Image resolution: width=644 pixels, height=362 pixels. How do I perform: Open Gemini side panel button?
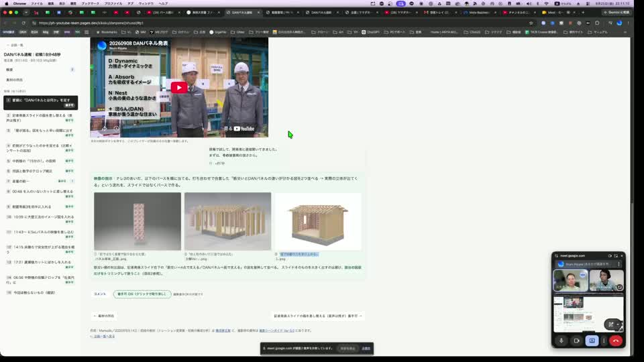pos(616,12)
